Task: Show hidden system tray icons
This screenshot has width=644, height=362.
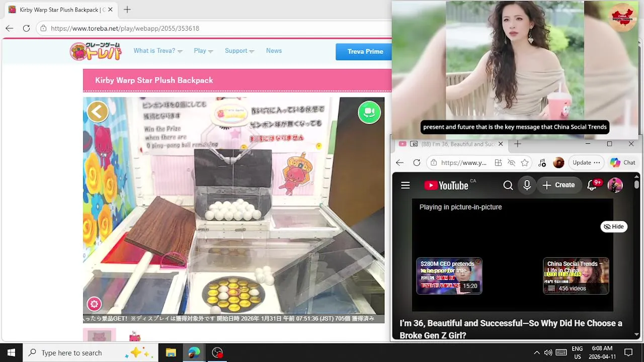Action: coord(537,353)
